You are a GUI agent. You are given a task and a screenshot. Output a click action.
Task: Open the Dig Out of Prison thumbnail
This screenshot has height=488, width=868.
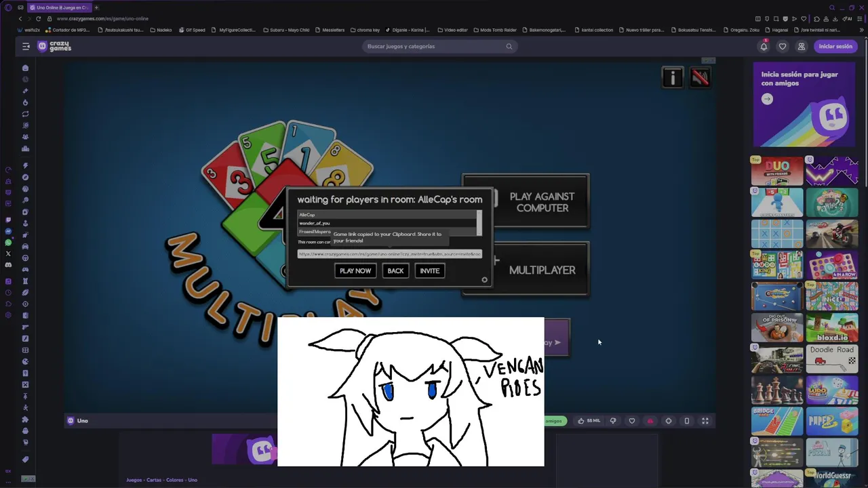coord(776,327)
